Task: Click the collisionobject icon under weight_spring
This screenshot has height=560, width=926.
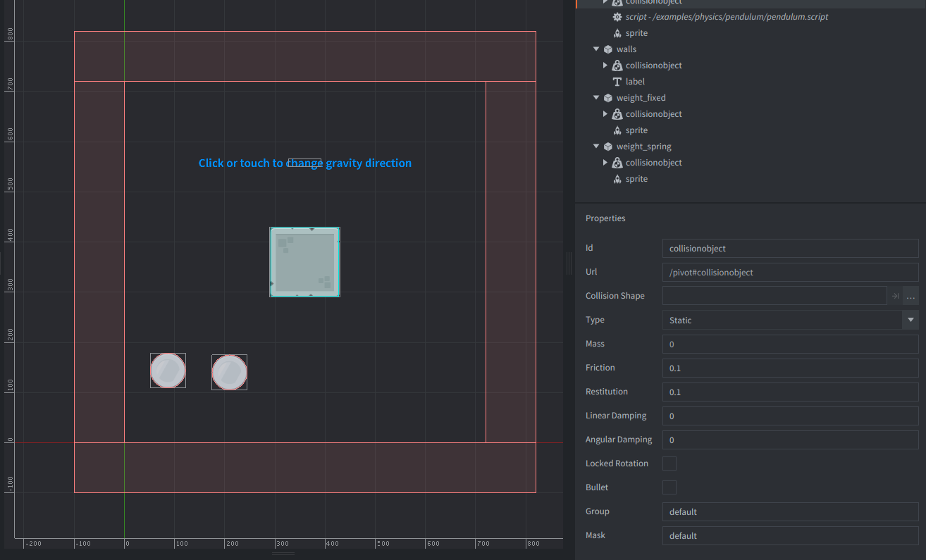Action: pos(617,163)
